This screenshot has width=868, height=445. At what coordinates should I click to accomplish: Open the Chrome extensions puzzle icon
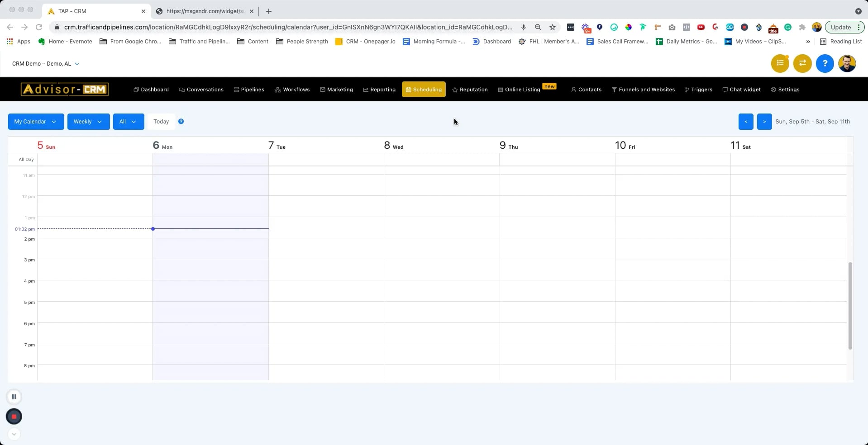802,27
